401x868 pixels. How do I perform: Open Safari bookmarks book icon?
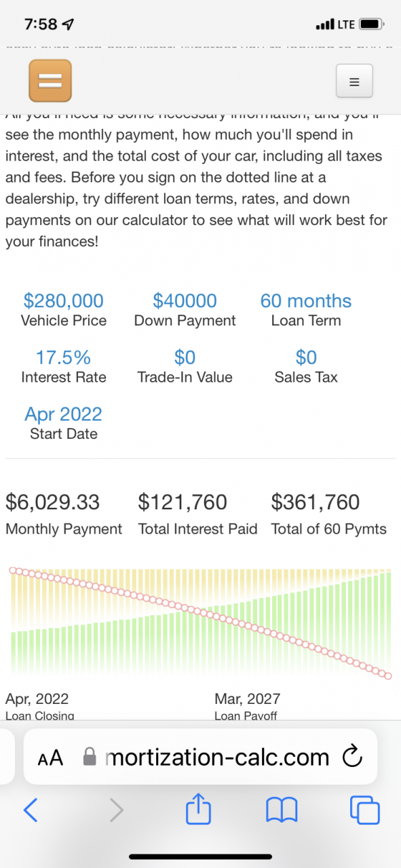[x=282, y=810]
